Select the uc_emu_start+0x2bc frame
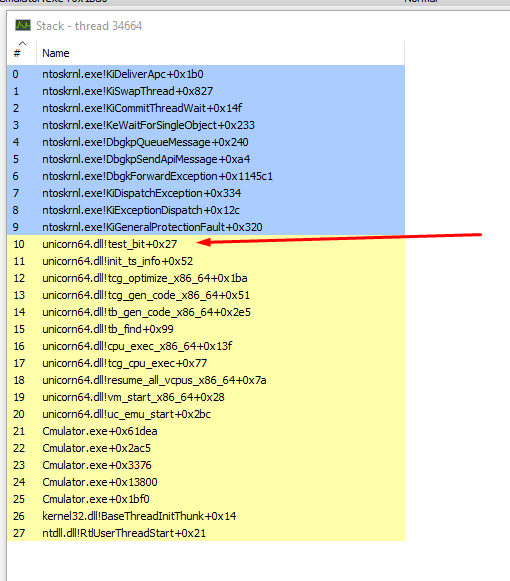The width and height of the screenshot is (510, 581). click(206, 414)
